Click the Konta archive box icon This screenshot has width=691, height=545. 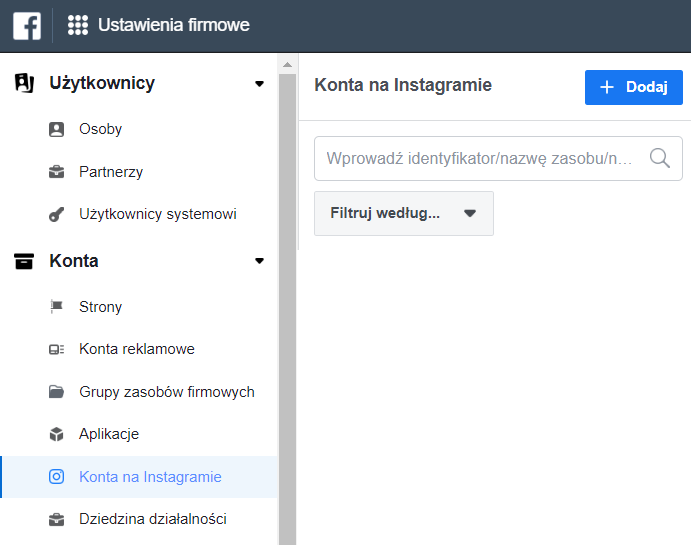pyautogui.click(x=24, y=261)
